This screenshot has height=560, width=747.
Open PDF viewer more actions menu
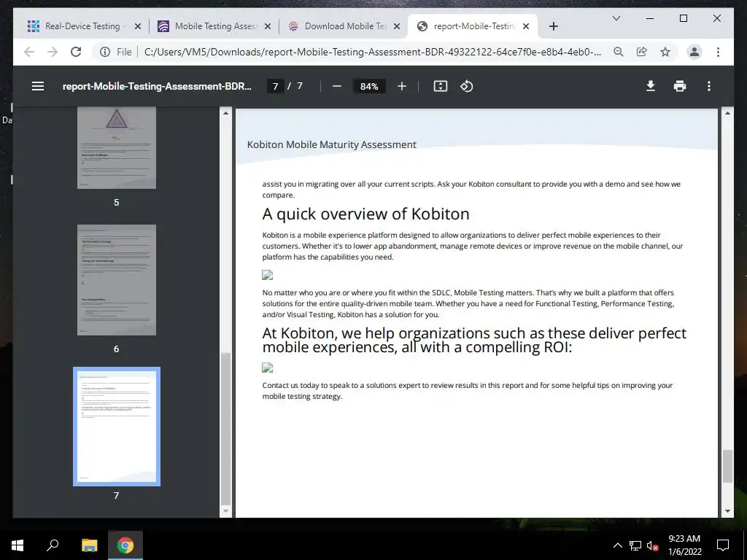point(709,86)
